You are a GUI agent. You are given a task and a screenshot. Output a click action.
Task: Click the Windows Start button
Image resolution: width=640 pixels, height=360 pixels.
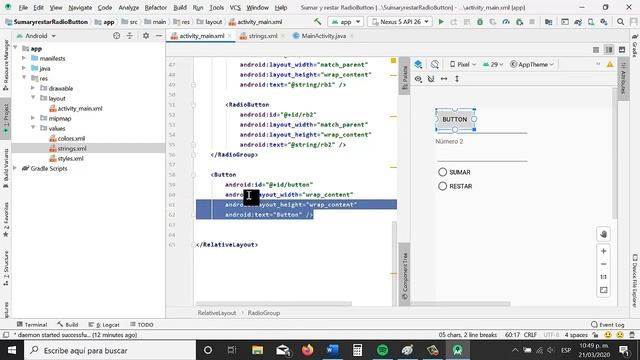click(x=11, y=350)
